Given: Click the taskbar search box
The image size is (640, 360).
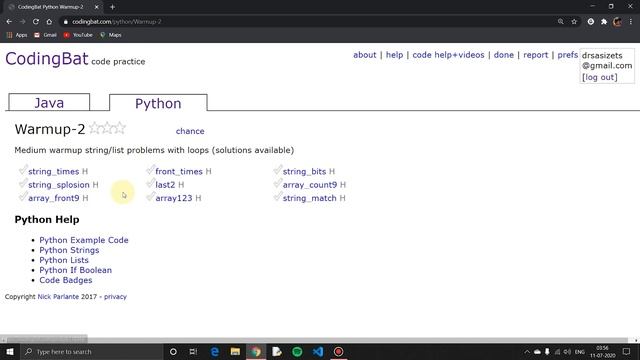Looking at the screenshot, I should click(x=92, y=352).
